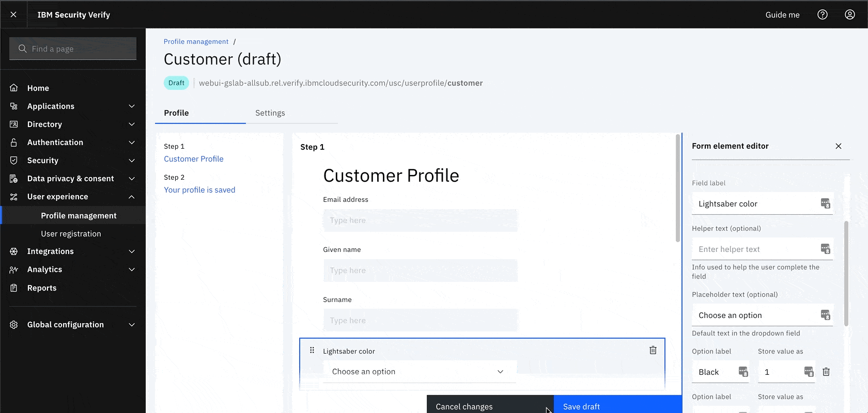Screen dimensions: 868x413
Task: Expand the Security menu chevron
Action: pos(132,160)
